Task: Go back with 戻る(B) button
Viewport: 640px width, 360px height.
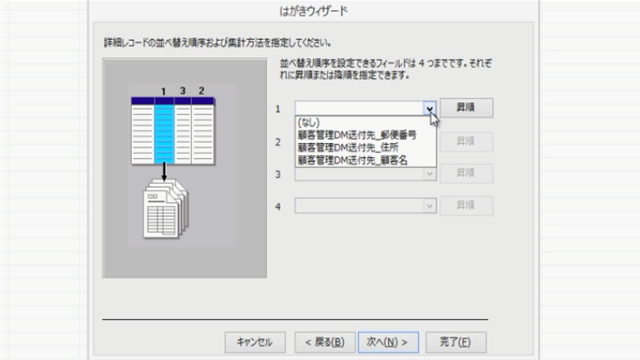Action: point(325,342)
